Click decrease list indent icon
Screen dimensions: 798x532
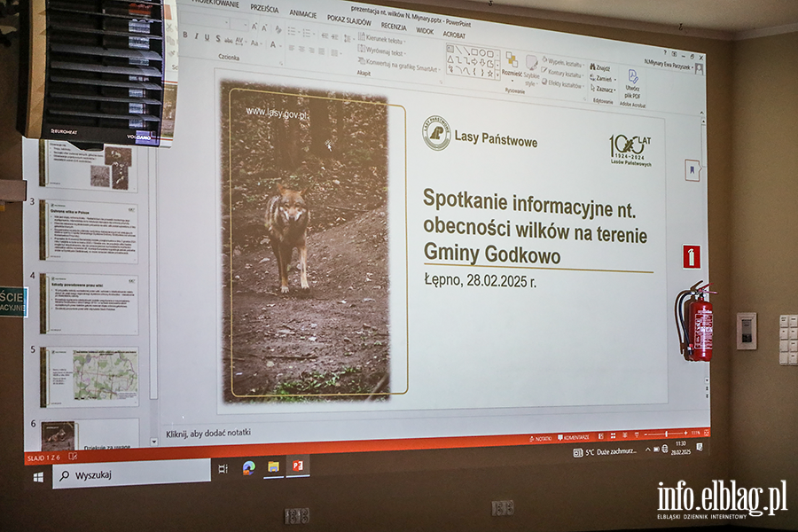(325, 35)
